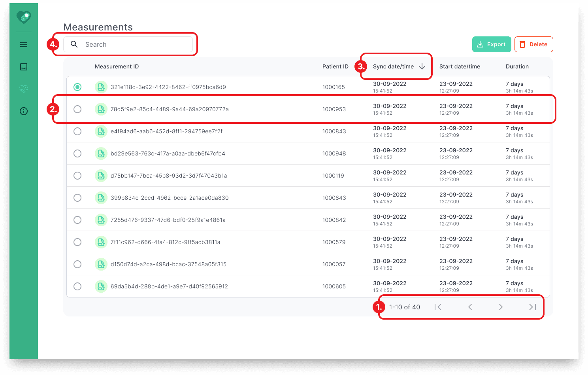Click measurement ID d150d74d-a2ca-498d-bcac-37548a05f315

coord(169,264)
